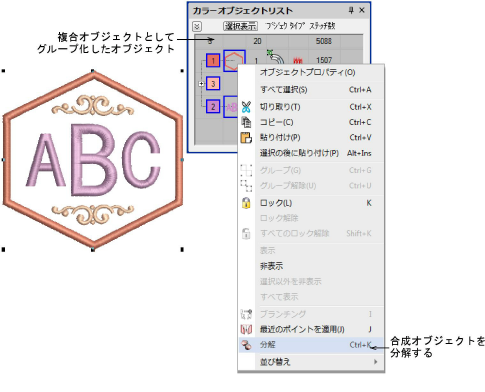The image size is (485, 392).
Task: Select the ABC lettering thumbnail in the list
Action: click(x=231, y=107)
